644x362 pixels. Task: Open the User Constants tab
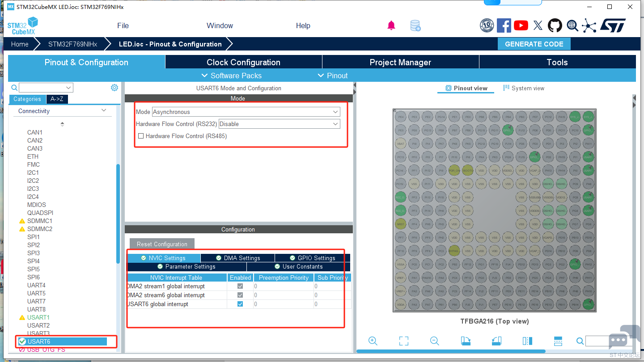point(298,266)
